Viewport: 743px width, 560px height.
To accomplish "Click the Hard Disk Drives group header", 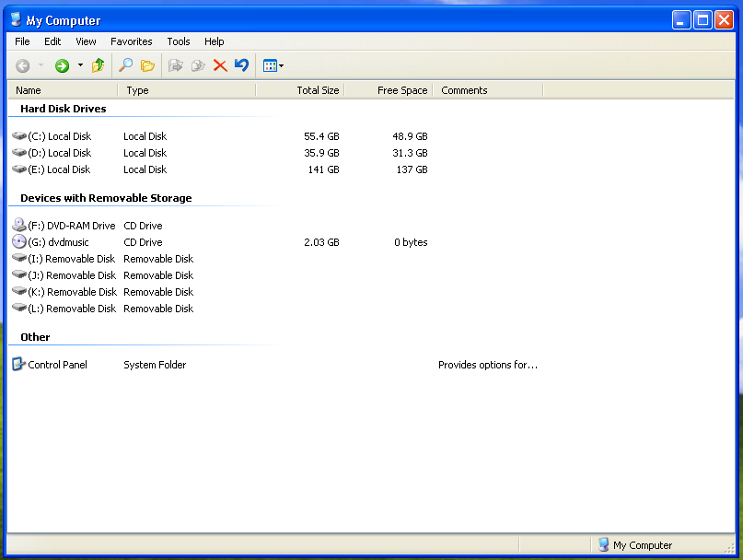I will click(63, 109).
